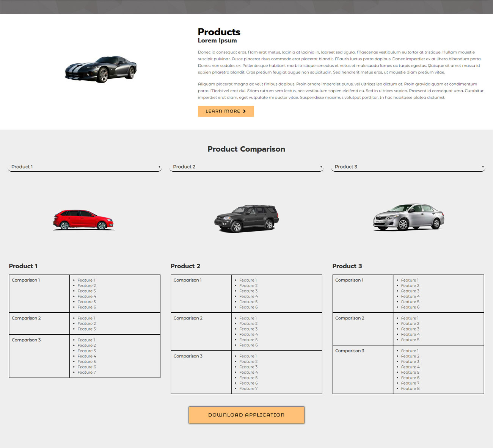The width and height of the screenshot is (493, 448).
Task: Click the black striped sports car image
Action: click(101, 69)
